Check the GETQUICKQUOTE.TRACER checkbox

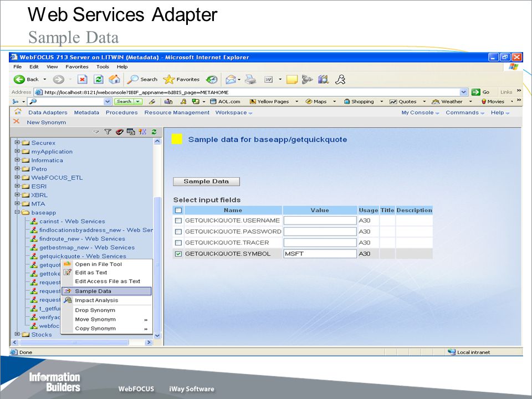pos(178,243)
